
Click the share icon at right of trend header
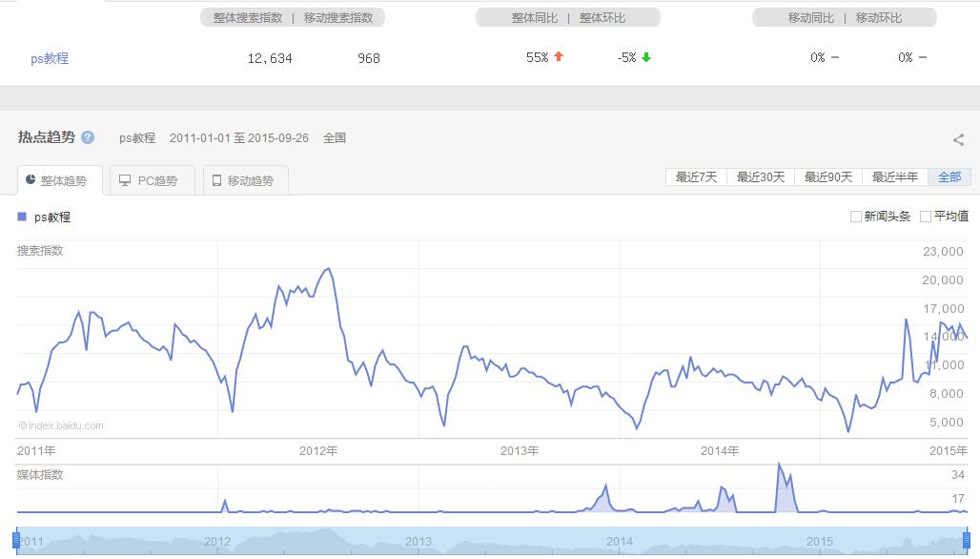[958, 139]
